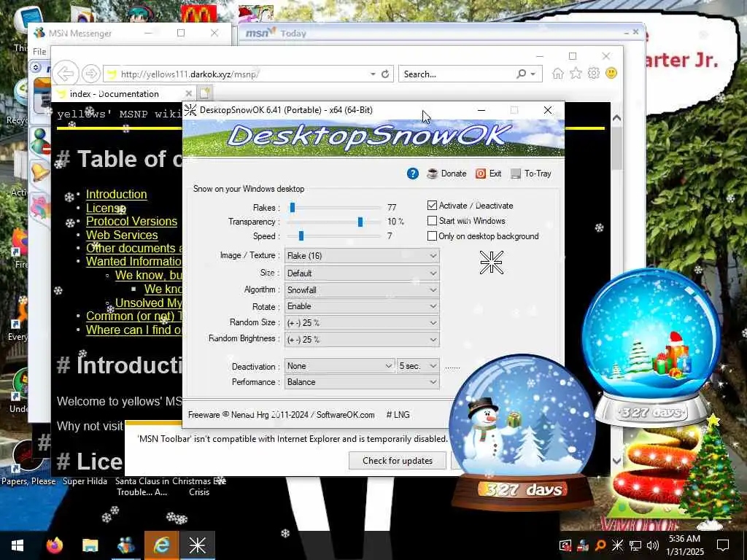Open the notification center icon
This screenshot has width=747, height=560.
tap(723, 545)
